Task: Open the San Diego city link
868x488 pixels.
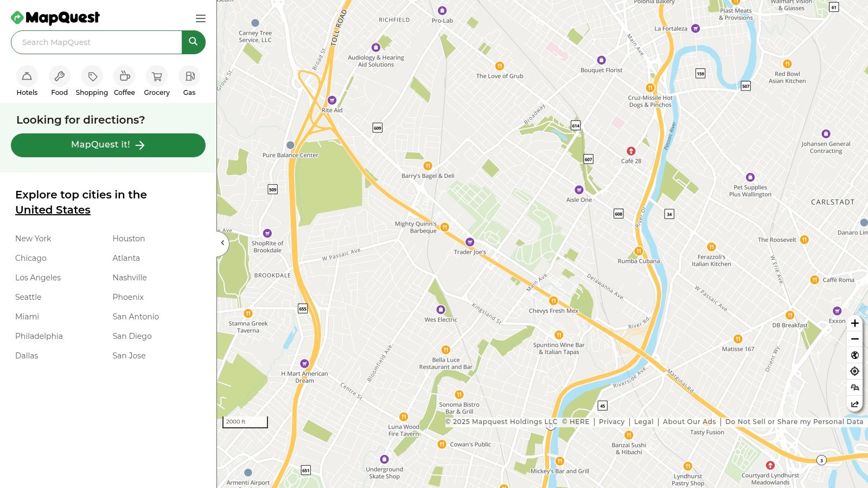Action: coord(132,336)
